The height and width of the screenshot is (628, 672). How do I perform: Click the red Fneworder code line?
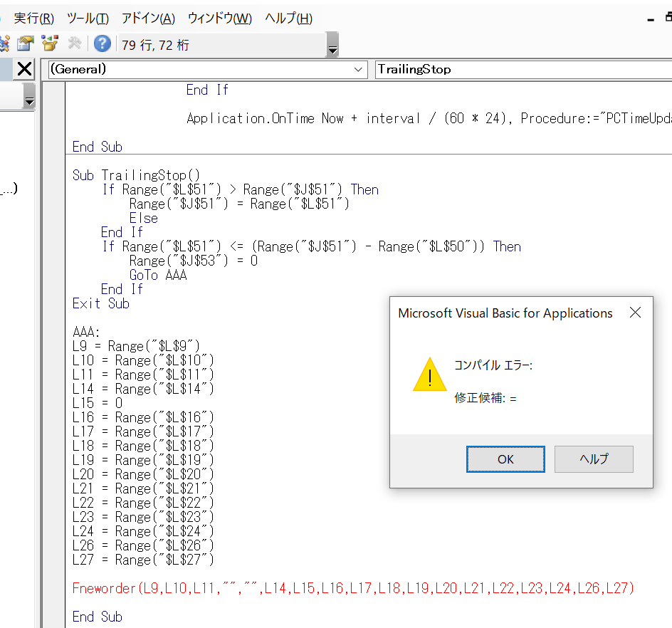352,588
